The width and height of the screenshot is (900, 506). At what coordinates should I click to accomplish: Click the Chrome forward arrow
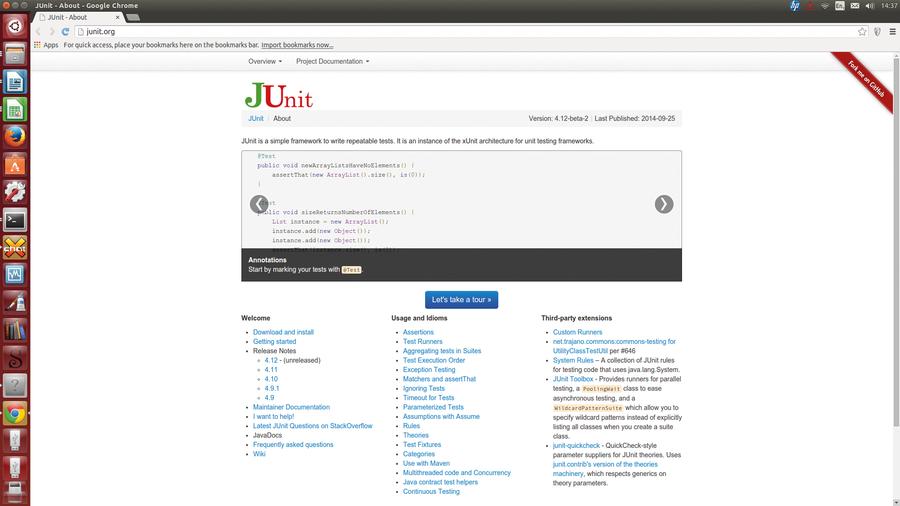52,32
